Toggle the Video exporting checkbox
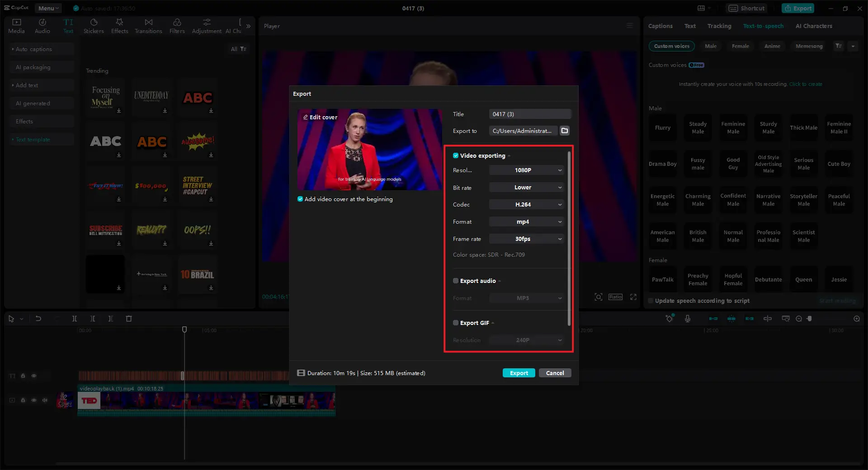 [456, 155]
